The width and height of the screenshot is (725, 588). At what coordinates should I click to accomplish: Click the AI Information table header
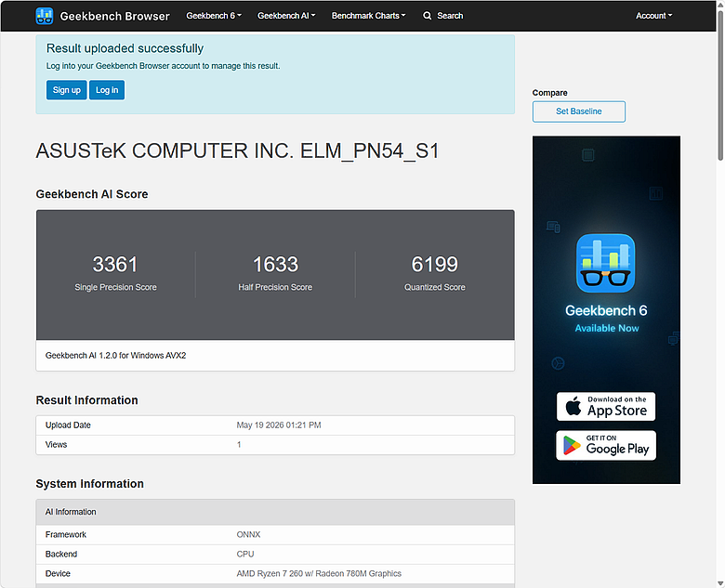[275, 512]
